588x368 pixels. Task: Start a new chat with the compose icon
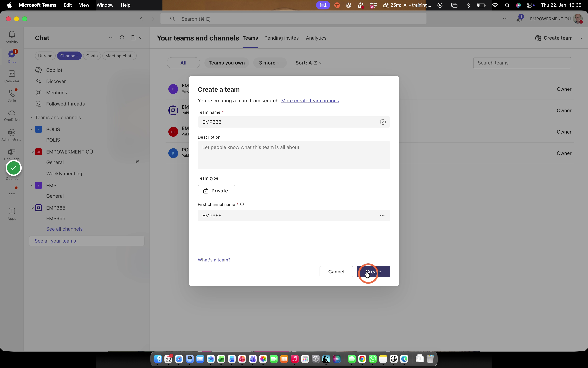tap(133, 38)
